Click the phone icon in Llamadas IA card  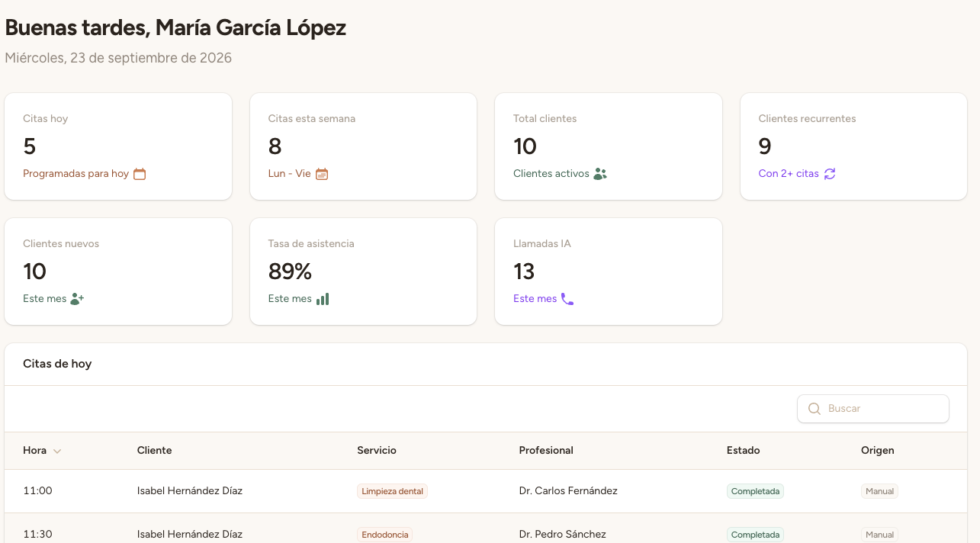pyautogui.click(x=567, y=299)
